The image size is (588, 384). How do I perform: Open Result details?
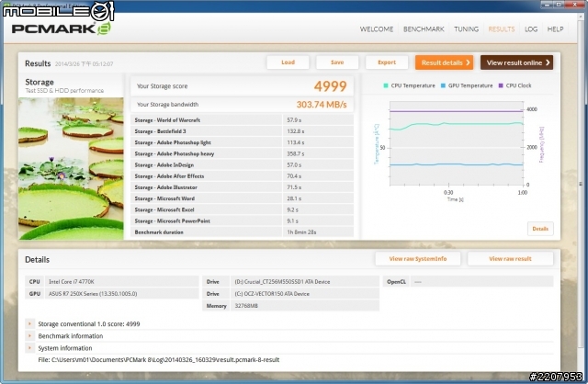coord(444,62)
